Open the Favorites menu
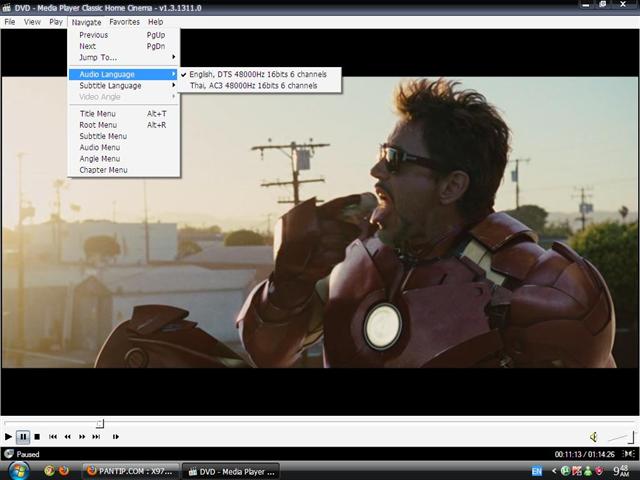Screen dimensions: 640x480 click(x=124, y=22)
